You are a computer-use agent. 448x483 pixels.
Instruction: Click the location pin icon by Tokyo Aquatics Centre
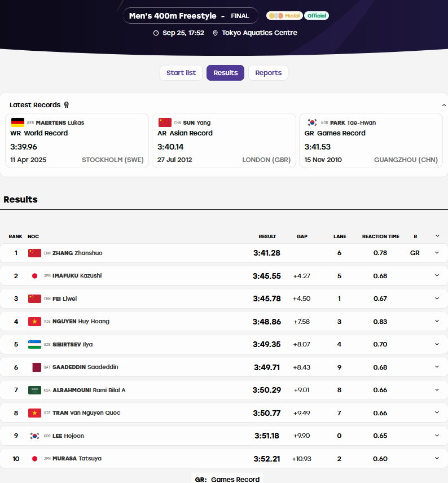pos(215,33)
